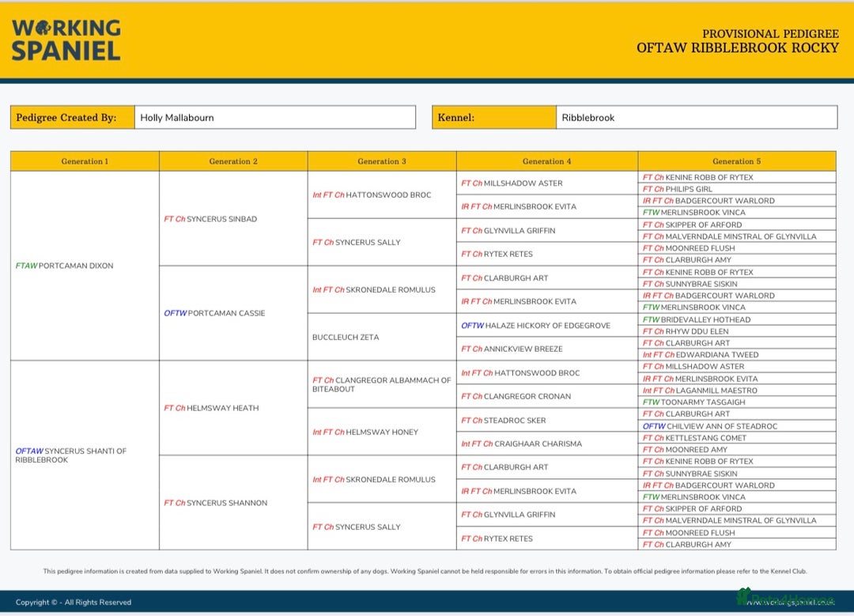Click the Working Spaniel logo

coord(66,40)
